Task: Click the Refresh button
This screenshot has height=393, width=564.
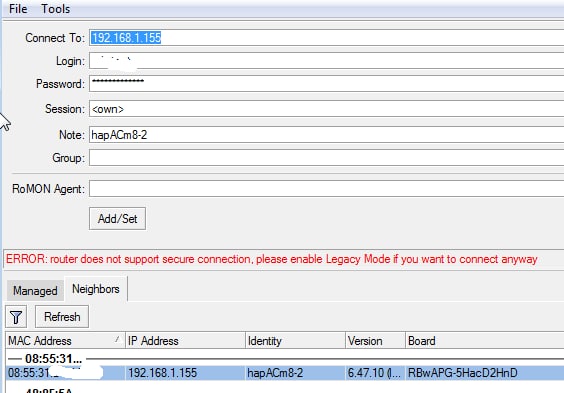Action: pyautogui.click(x=62, y=317)
